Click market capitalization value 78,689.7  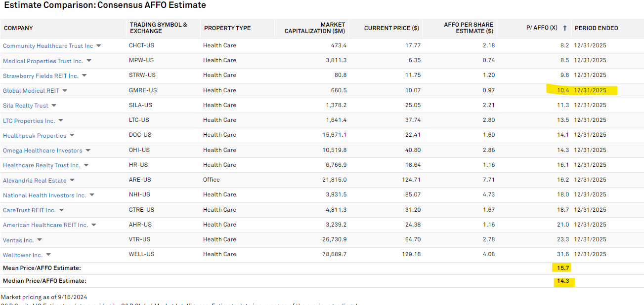point(335,254)
